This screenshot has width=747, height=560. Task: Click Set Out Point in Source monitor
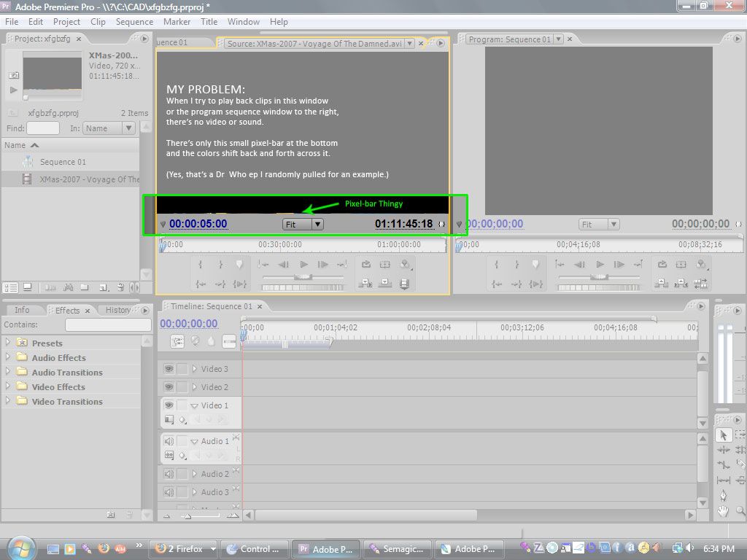coord(220,264)
